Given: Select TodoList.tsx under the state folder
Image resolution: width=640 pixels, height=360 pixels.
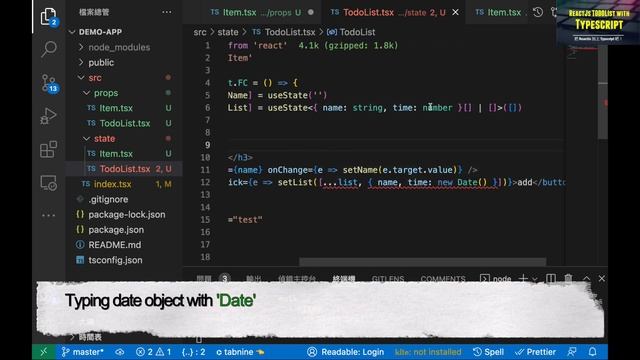Looking at the screenshot, I should click(124, 169).
